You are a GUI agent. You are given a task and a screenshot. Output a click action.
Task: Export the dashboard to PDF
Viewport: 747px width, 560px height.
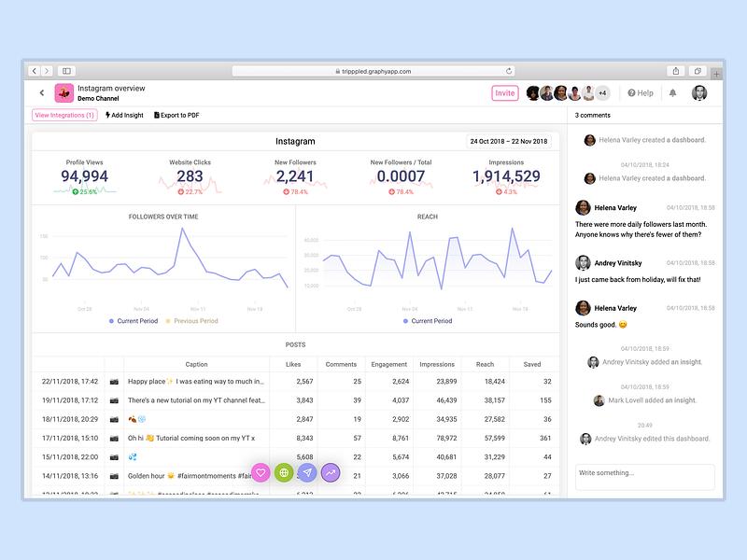coord(176,115)
